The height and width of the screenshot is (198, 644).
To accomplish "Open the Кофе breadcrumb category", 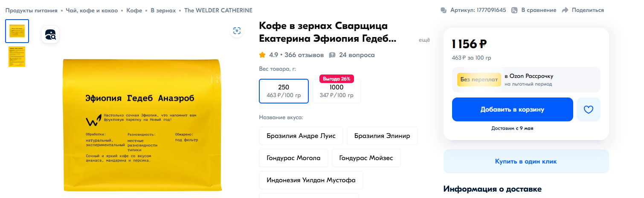I will point(134,10).
